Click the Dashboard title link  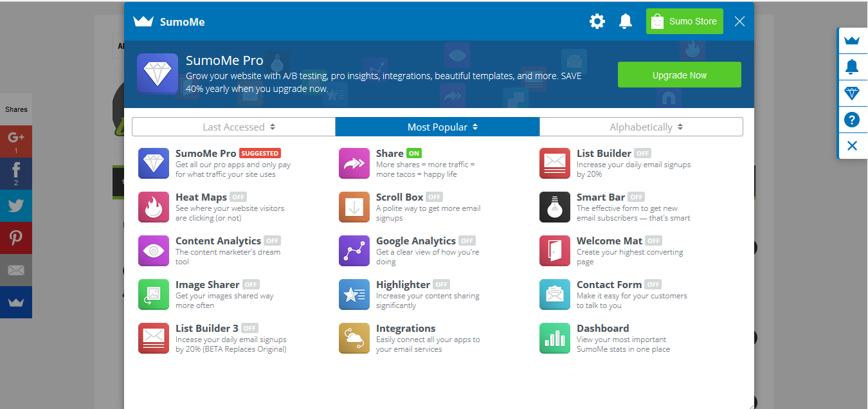pyautogui.click(x=602, y=328)
